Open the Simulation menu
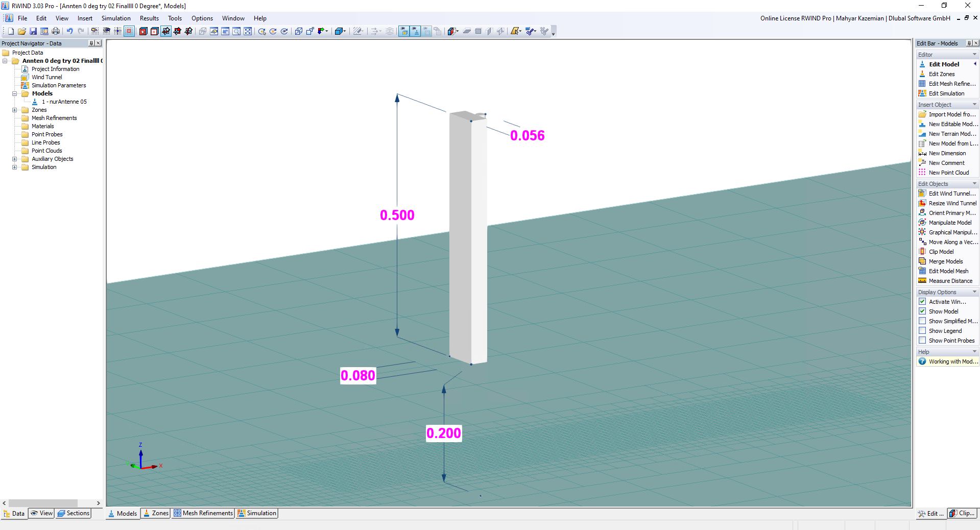 pos(116,18)
